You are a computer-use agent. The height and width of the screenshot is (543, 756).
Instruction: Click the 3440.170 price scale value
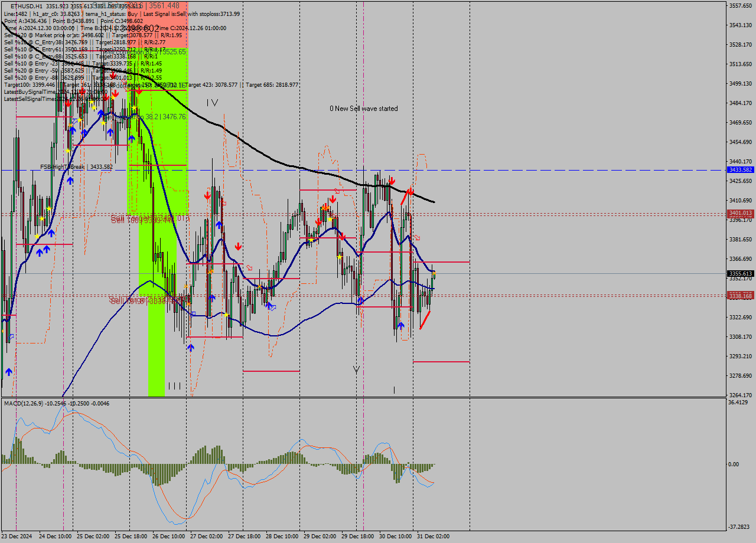click(x=740, y=161)
